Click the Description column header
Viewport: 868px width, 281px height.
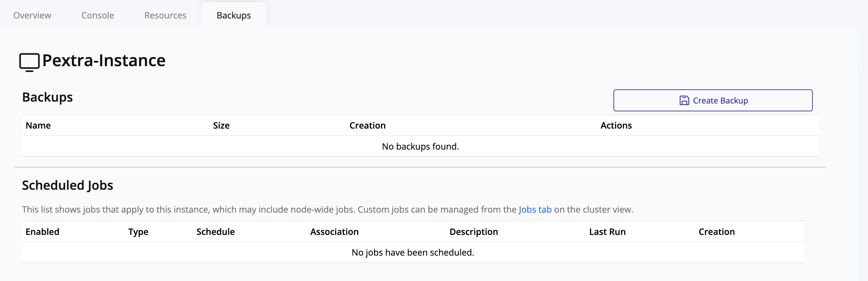[x=474, y=232]
